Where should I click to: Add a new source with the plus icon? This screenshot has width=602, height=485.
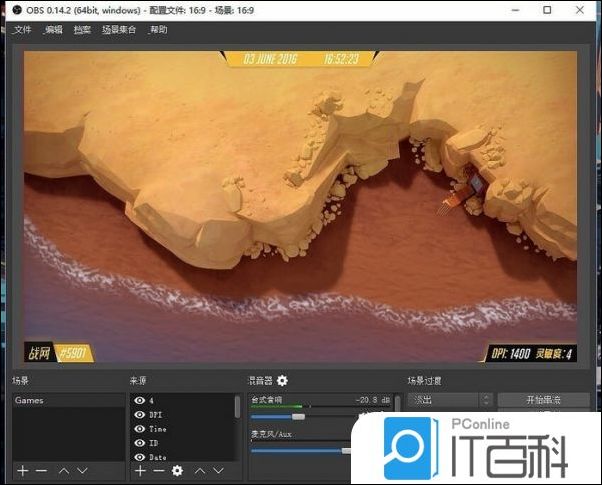140,470
